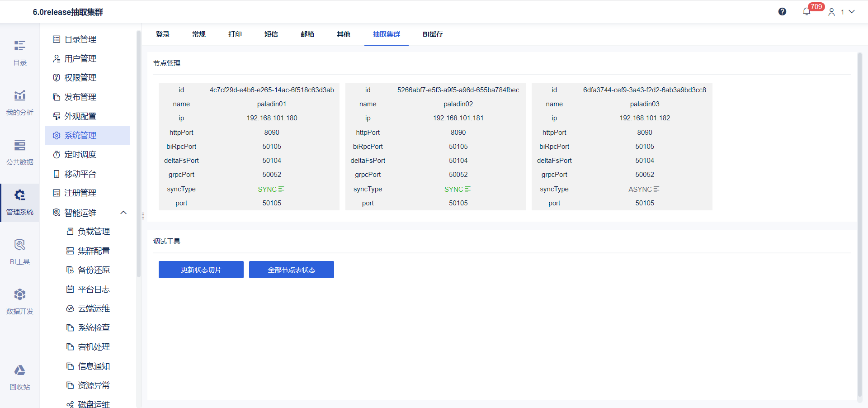Select the 系统管理 menu item
Viewport: 868px width, 408px height.
point(88,136)
